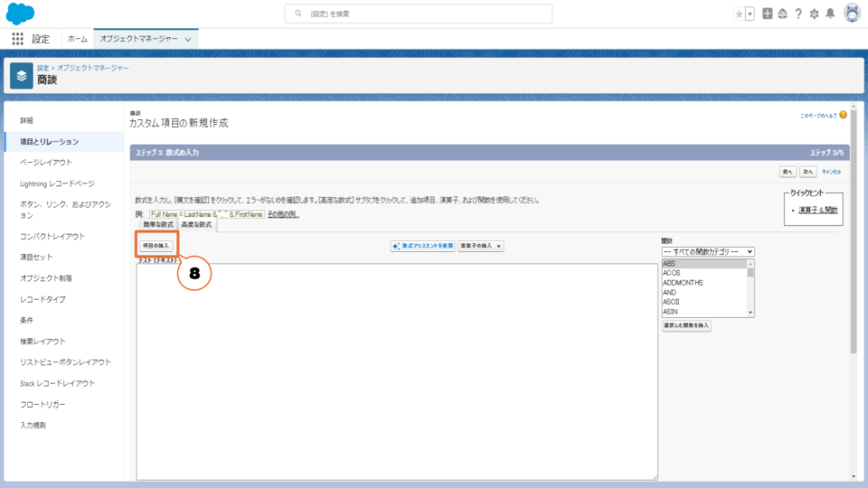The width and height of the screenshot is (868, 488).
Task: Click the function list scroll-down arrow
Action: (x=750, y=313)
